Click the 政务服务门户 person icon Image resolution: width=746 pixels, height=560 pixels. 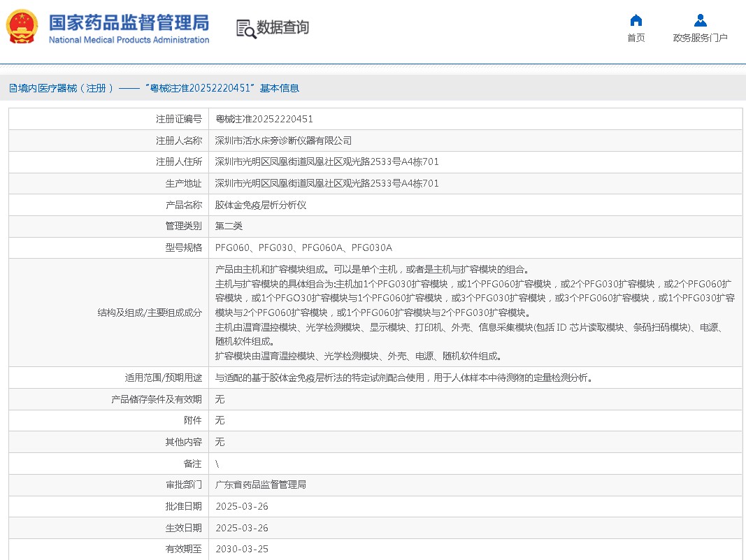click(x=700, y=20)
